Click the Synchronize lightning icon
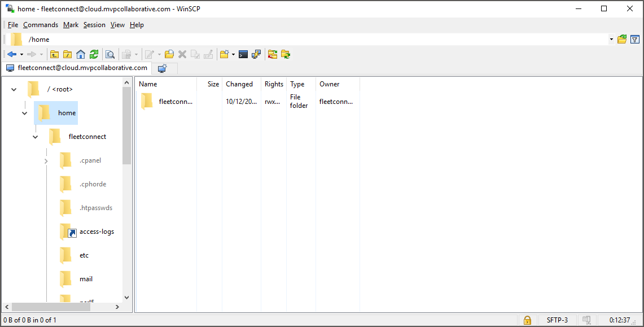This screenshot has width=644, height=327. point(256,54)
